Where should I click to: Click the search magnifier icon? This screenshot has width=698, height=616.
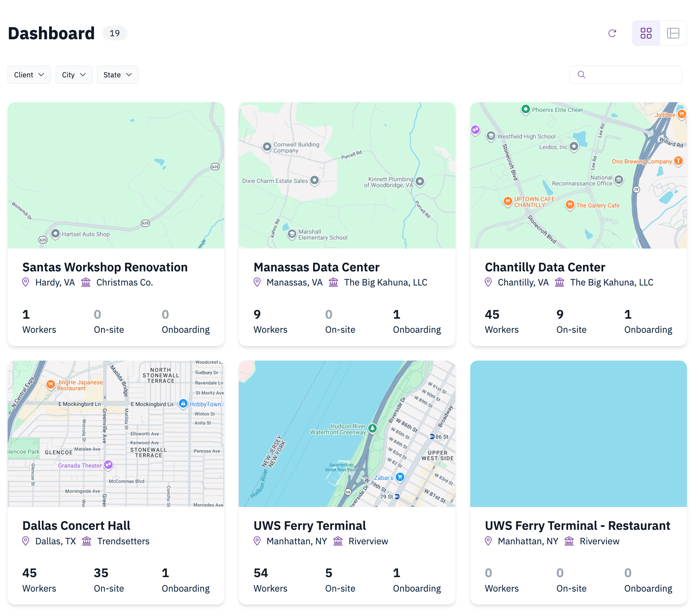pos(581,75)
